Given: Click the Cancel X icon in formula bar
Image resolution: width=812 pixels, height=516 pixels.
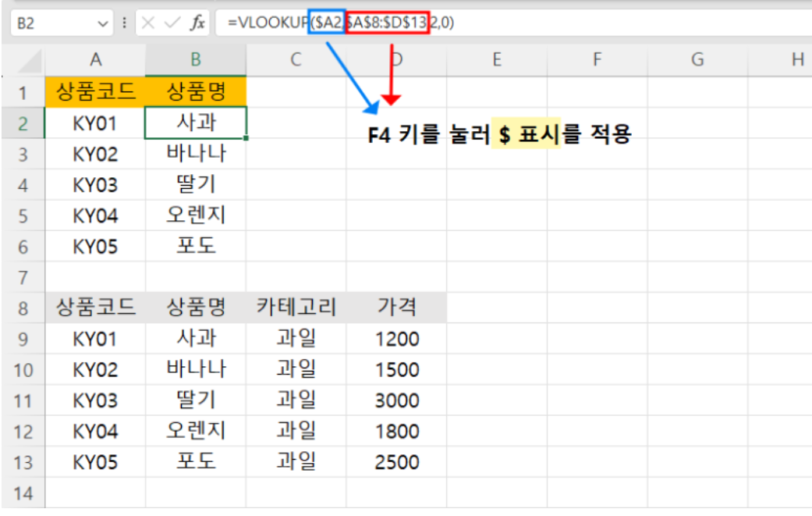Looking at the screenshot, I should click(x=148, y=23).
